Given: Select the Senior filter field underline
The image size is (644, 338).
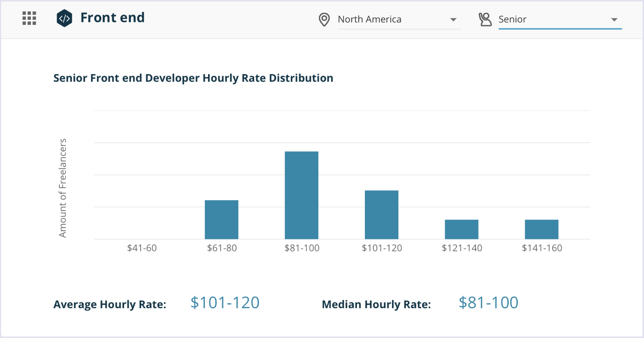Looking at the screenshot, I should (x=560, y=29).
